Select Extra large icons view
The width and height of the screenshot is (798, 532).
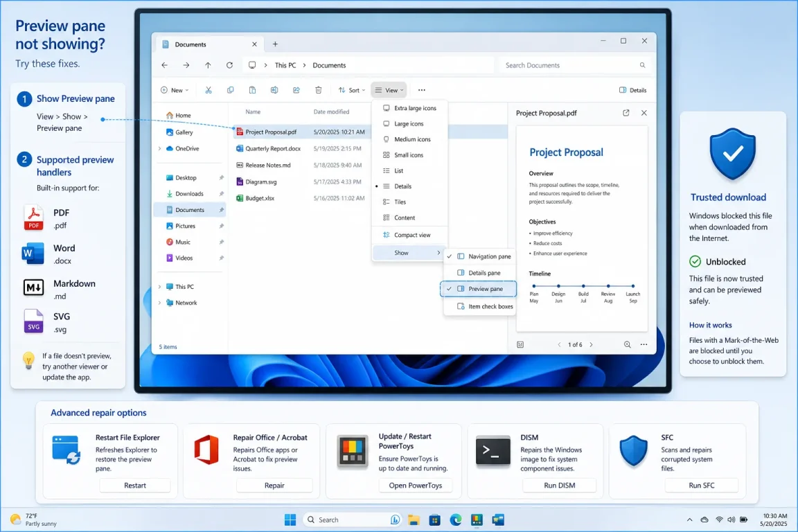click(409, 108)
